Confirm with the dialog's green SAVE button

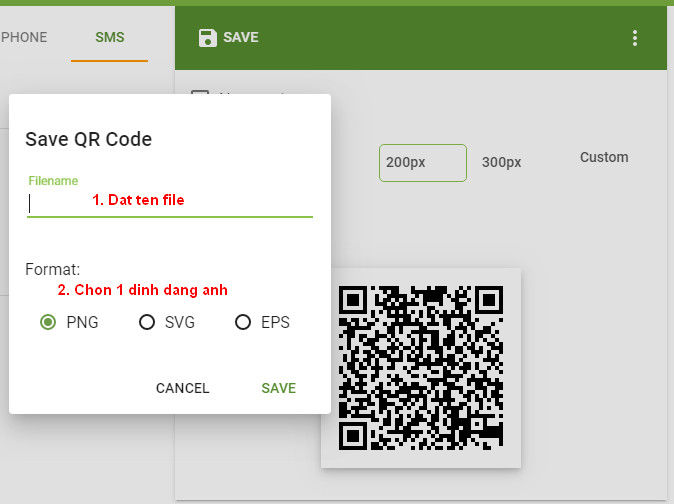tap(278, 388)
